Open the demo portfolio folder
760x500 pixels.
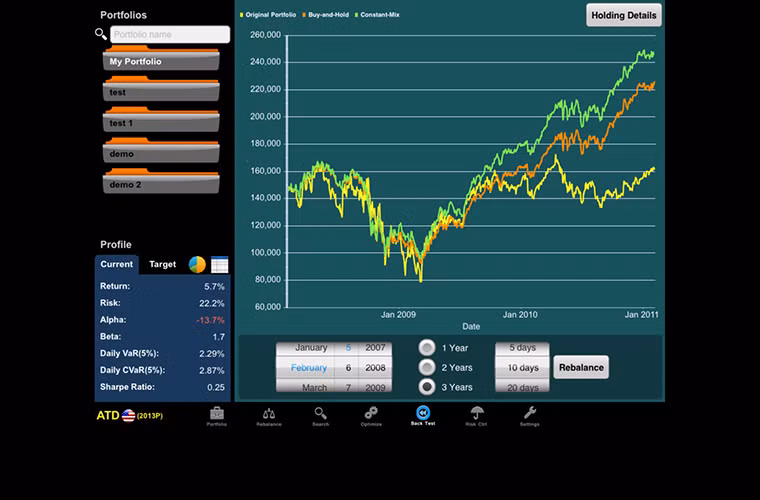pos(161,151)
